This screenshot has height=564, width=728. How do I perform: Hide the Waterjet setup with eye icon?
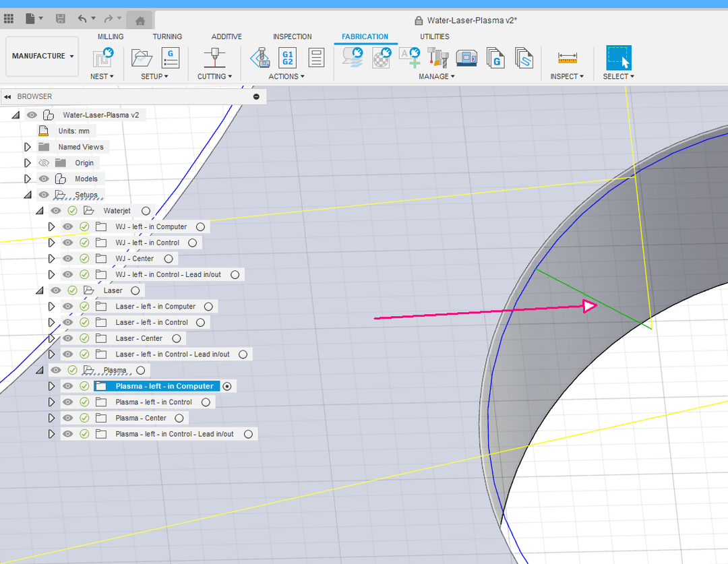tap(56, 211)
